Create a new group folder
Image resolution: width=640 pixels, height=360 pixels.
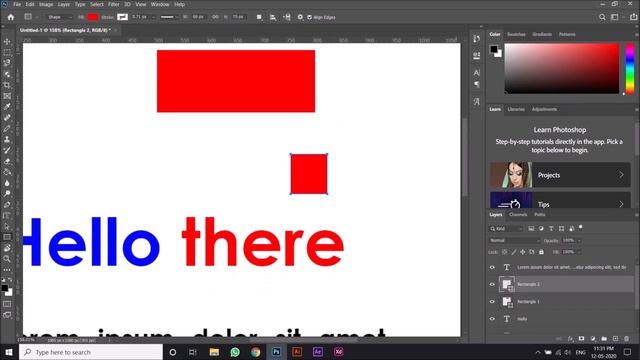click(x=604, y=339)
